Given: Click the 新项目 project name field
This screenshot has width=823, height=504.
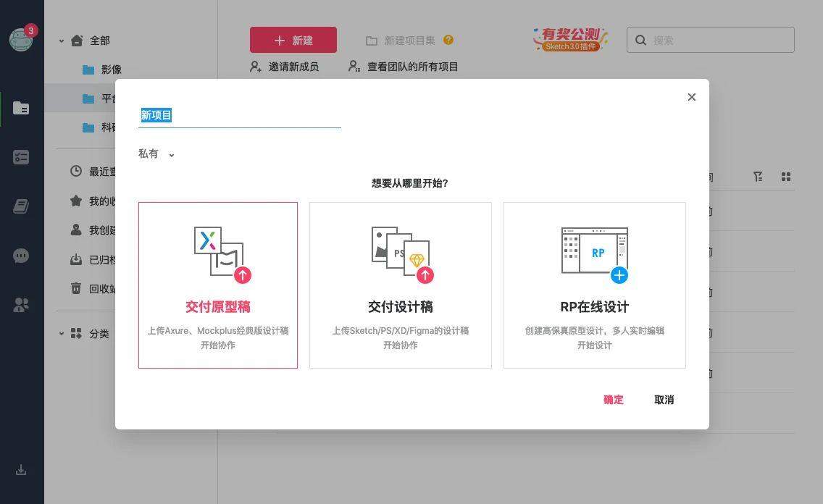Looking at the screenshot, I should (x=240, y=115).
